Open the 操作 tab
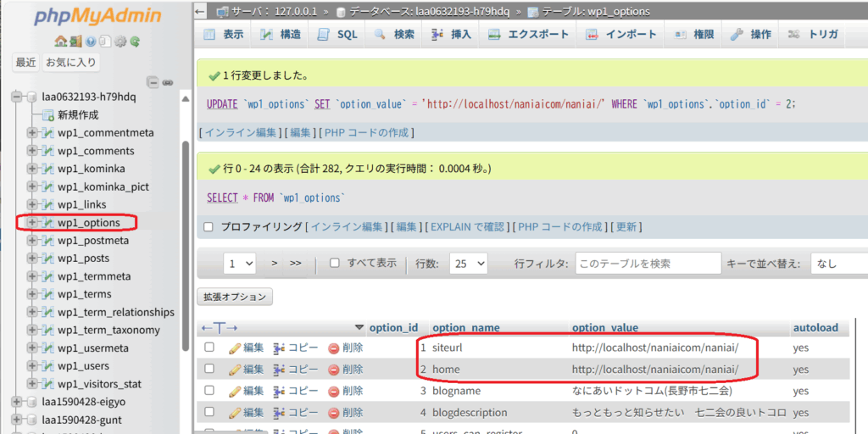Screen dimensions: 868x434 coord(751,34)
